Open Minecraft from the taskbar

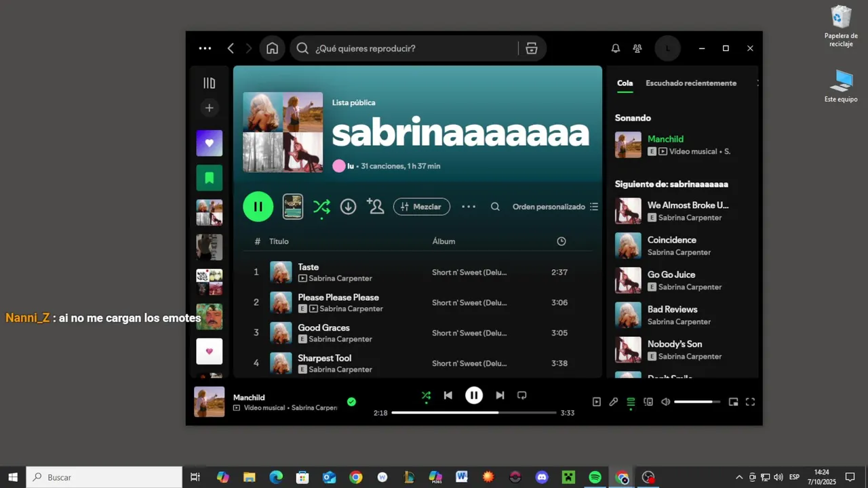568,477
